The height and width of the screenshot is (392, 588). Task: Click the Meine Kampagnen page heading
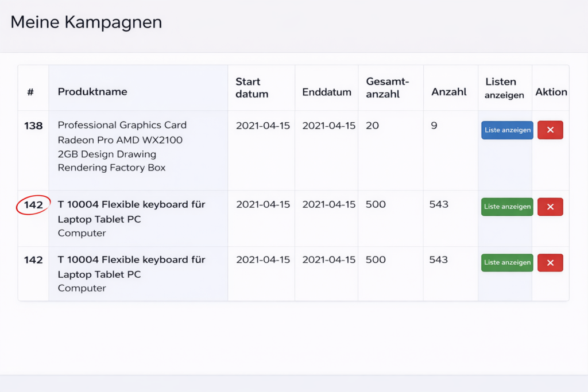[86, 22]
